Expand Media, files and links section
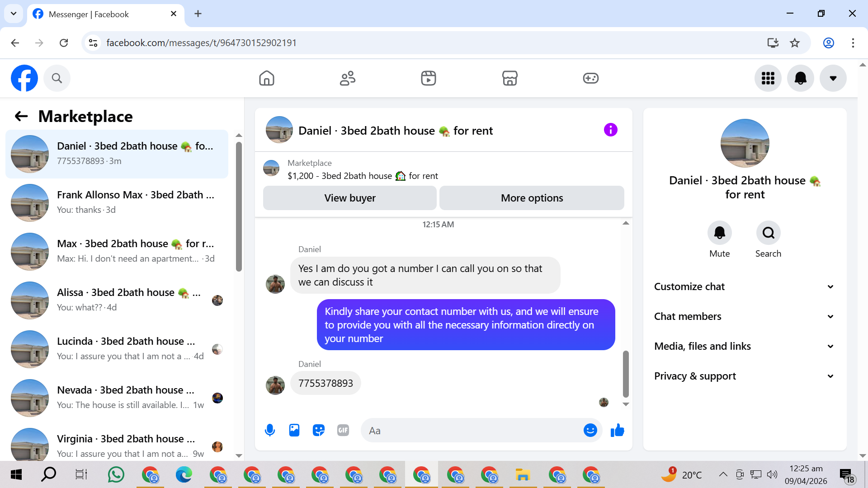Viewport: 868px width, 488px height. 745,346
